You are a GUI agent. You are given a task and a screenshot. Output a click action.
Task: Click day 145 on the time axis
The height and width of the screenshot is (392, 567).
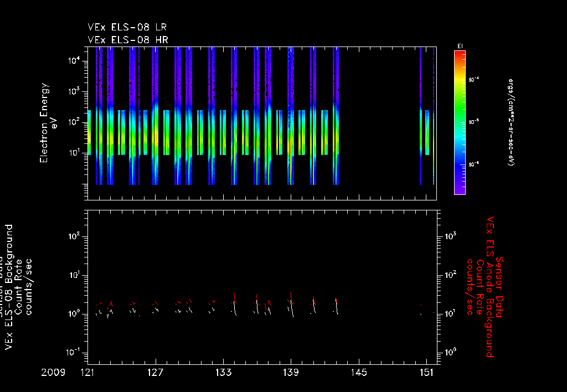tap(359, 373)
